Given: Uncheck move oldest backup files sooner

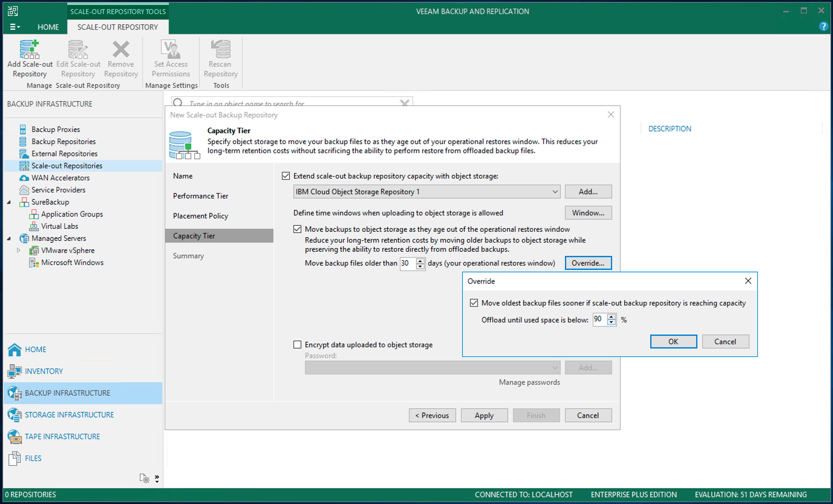Looking at the screenshot, I should [x=474, y=303].
